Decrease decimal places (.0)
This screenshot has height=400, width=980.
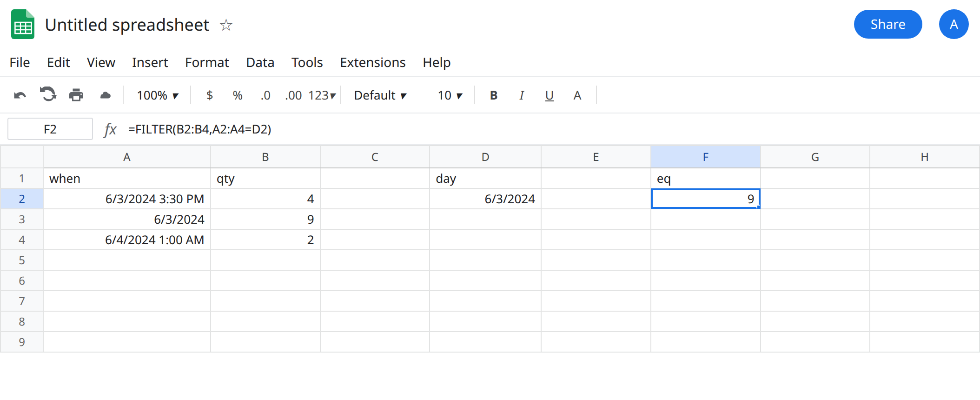(265, 95)
